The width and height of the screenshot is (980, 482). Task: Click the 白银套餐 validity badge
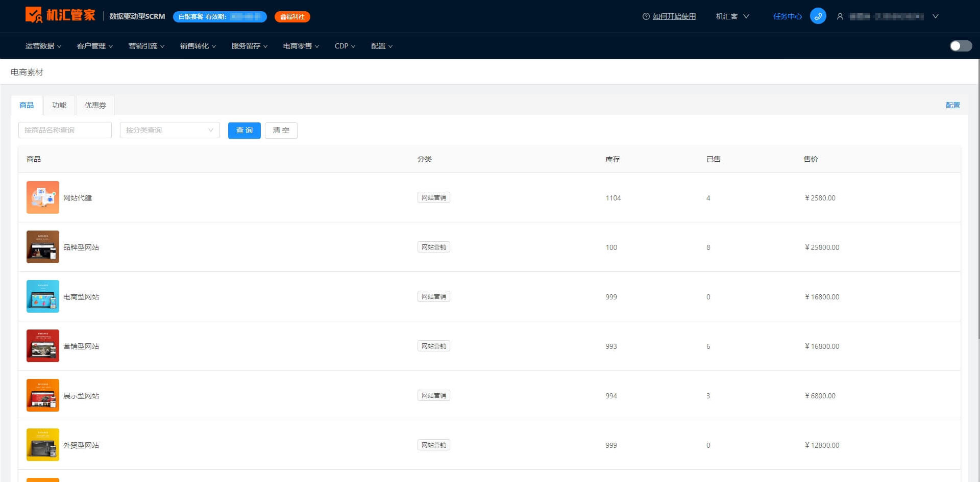(220, 17)
